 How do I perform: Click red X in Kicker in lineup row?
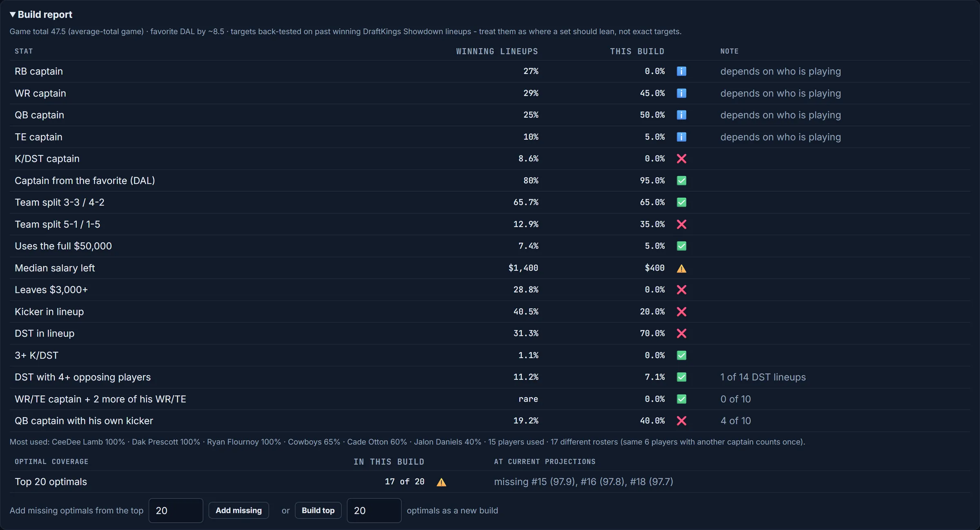681,312
